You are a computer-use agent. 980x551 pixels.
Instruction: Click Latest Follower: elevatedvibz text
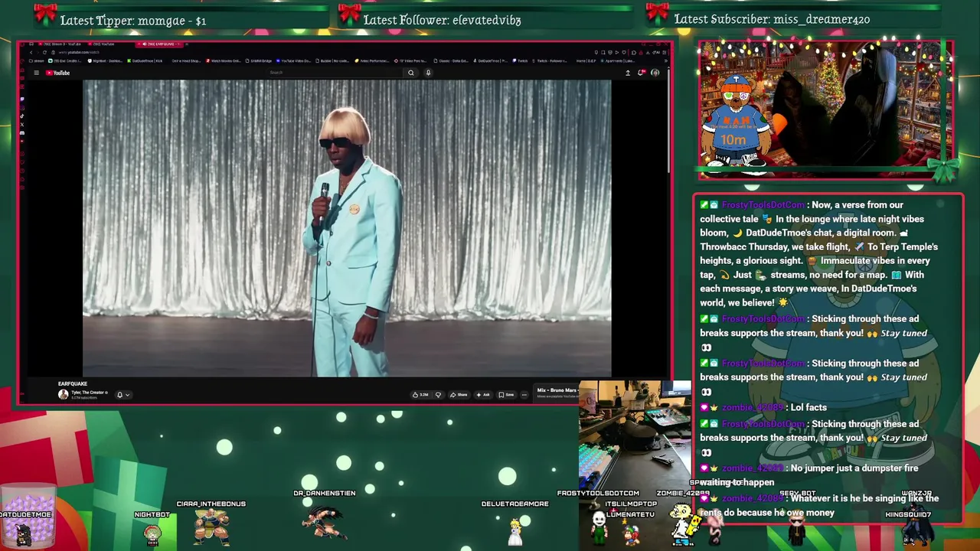[442, 20]
